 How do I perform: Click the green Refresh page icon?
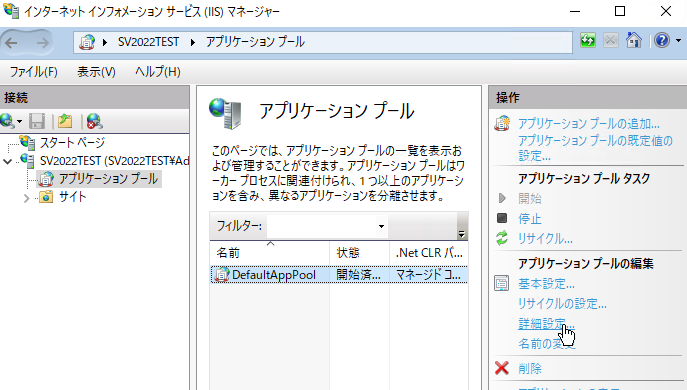(x=588, y=41)
